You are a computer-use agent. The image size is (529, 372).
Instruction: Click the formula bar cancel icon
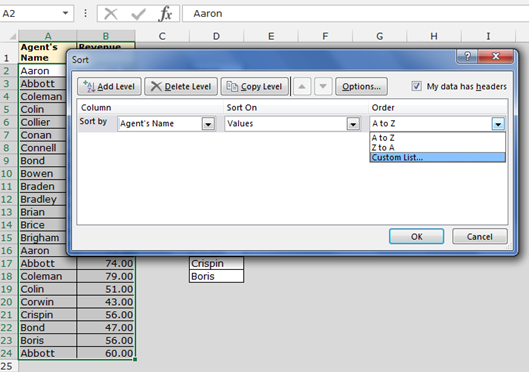(111, 14)
